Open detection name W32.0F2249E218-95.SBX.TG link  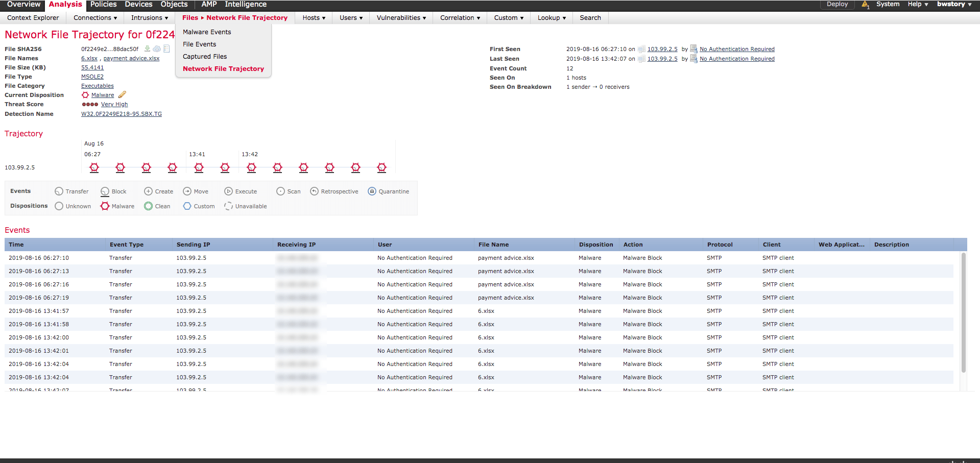[x=122, y=114]
